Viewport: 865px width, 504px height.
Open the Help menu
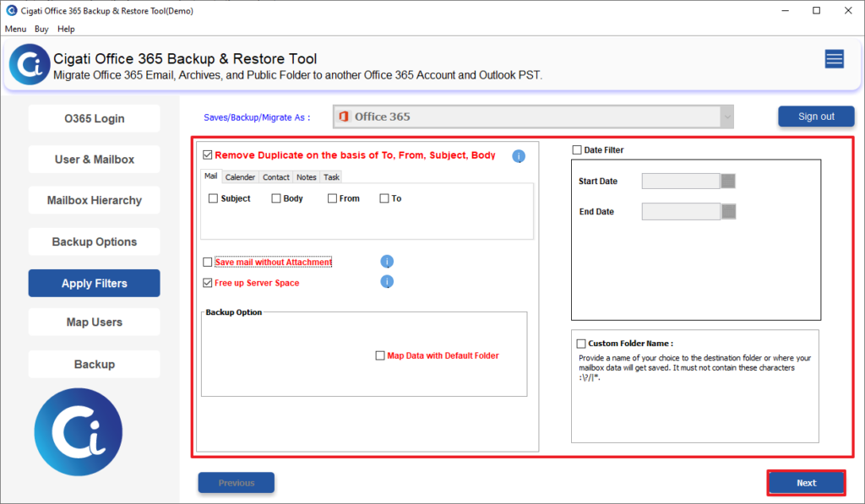(x=66, y=29)
